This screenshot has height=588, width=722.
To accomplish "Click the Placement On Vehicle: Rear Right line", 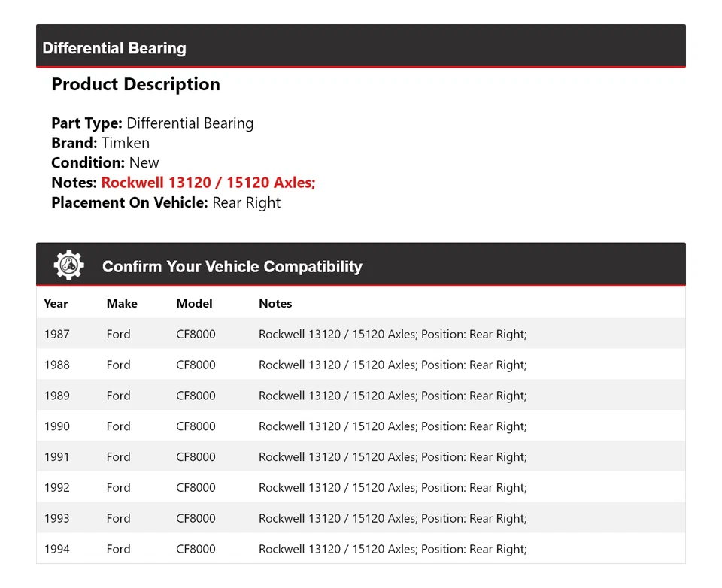I will pos(165,202).
